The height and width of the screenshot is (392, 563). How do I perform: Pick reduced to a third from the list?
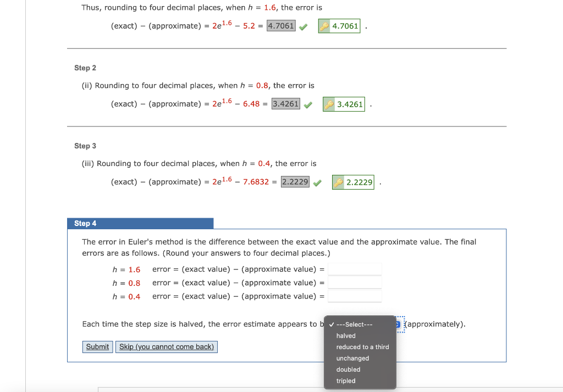[362, 347]
